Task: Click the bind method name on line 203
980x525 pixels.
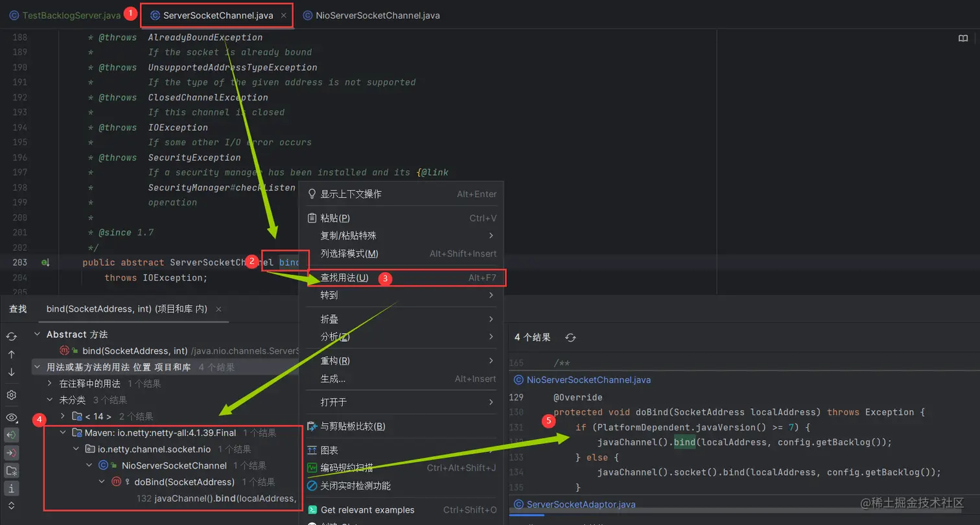Action: (289, 262)
